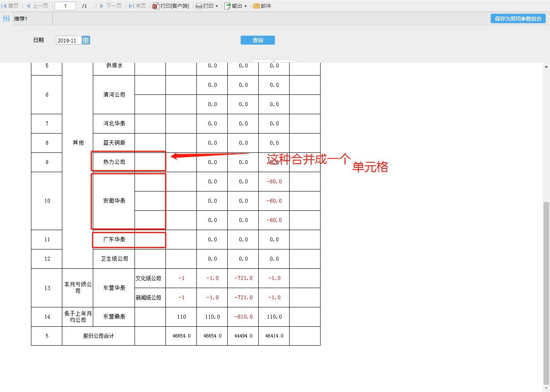Click the 广东华泰 cell
Screen dimensions: 550x392
114,240
